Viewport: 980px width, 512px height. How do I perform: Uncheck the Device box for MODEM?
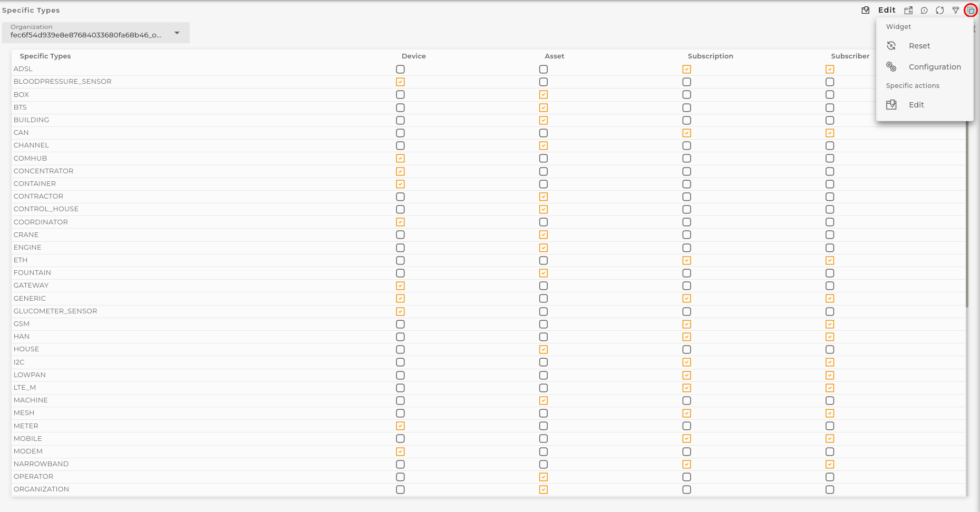coord(400,451)
